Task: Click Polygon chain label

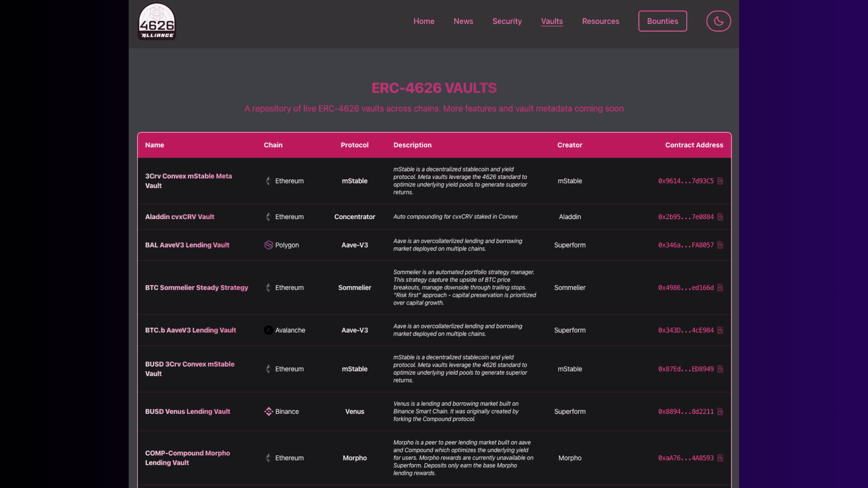Action: pyautogui.click(x=287, y=245)
